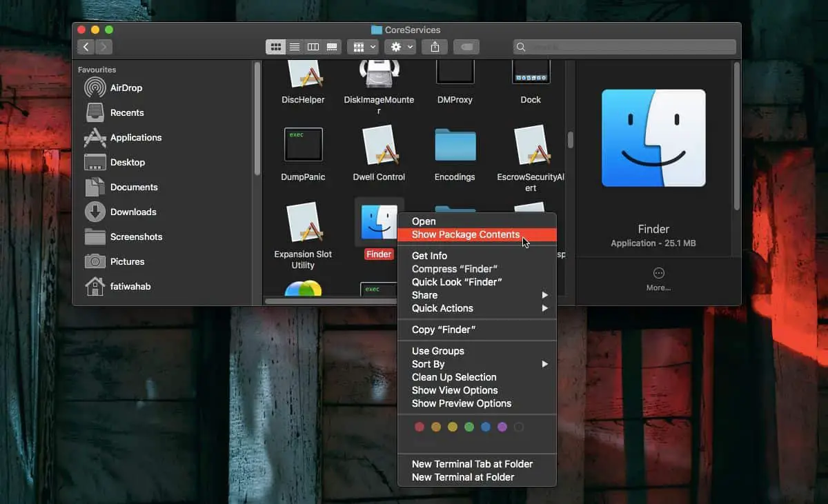Click the More button in preview pane
Image resolution: width=828 pixels, height=504 pixels.
(658, 279)
